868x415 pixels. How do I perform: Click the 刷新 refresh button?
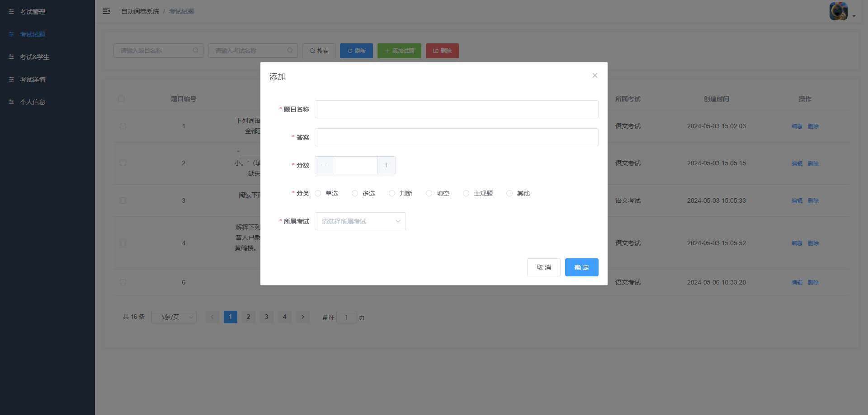point(356,51)
